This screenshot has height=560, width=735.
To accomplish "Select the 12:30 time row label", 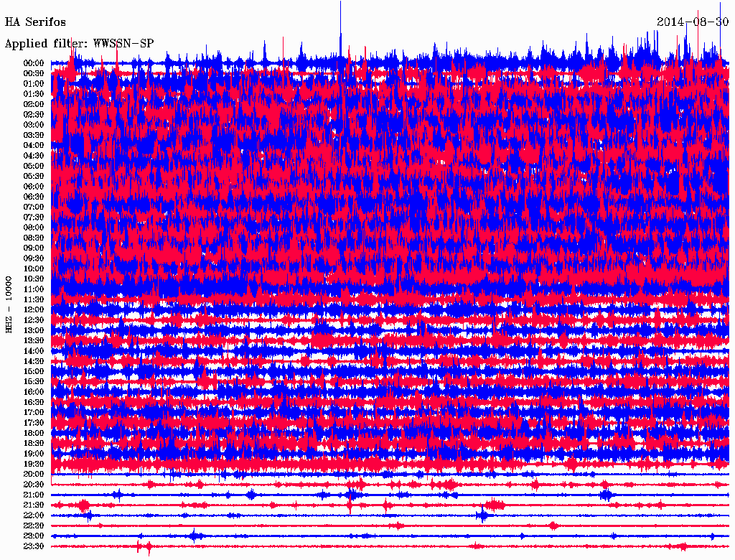I will [x=34, y=320].
